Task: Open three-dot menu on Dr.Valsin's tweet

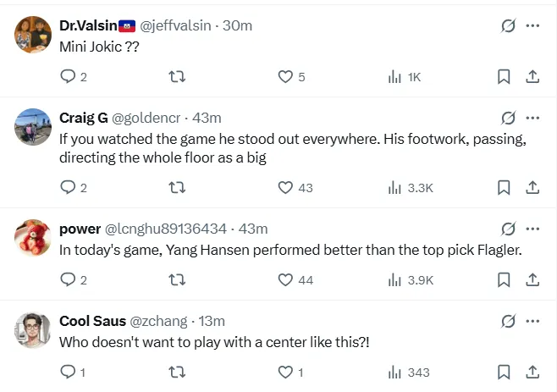Action: 532,25
